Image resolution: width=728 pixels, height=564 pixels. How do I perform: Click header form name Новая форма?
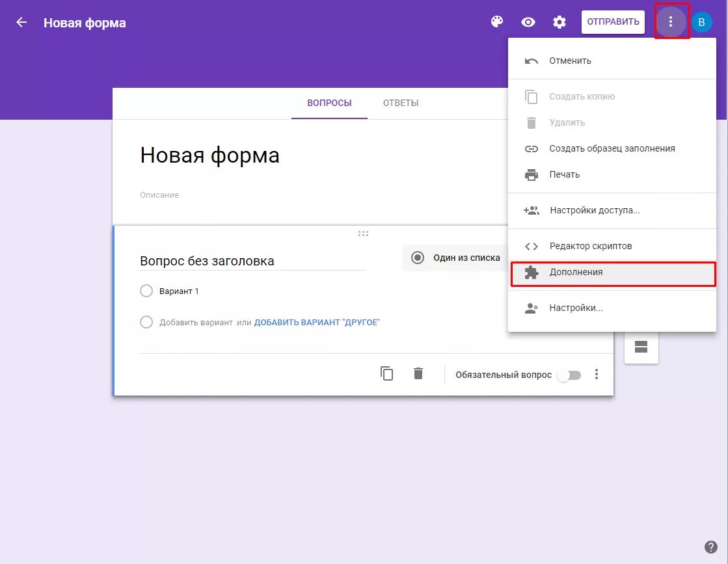[x=85, y=23]
